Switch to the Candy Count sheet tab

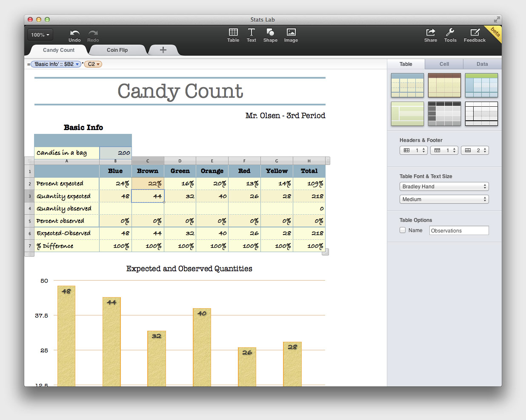click(x=59, y=50)
